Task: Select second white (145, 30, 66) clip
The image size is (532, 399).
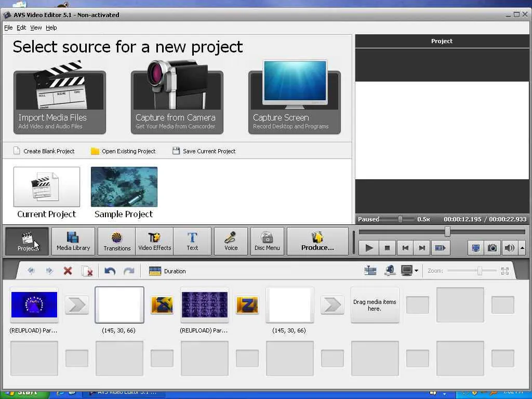Action: [x=290, y=304]
